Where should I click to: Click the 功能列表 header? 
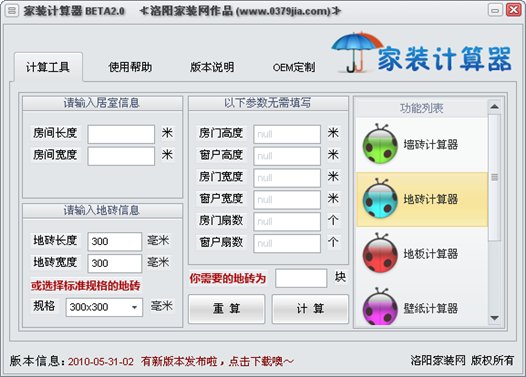(422, 108)
